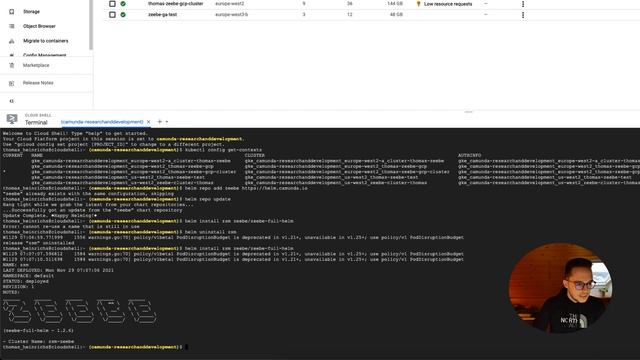Click the sidebar vertical scrollbar
Screen dimensions: 640x360
pos(91,24)
